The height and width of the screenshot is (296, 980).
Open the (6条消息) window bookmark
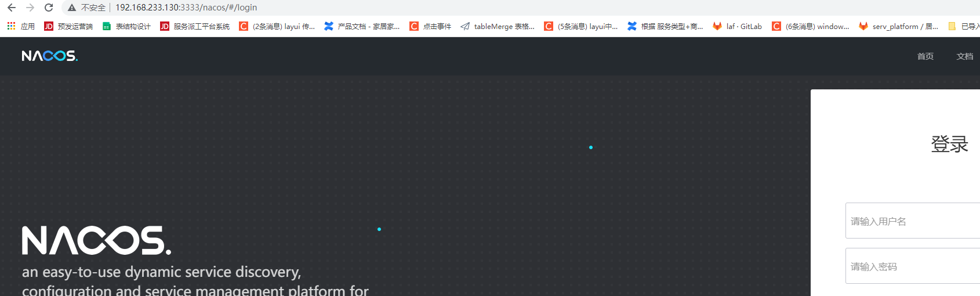(x=811, y=26)
